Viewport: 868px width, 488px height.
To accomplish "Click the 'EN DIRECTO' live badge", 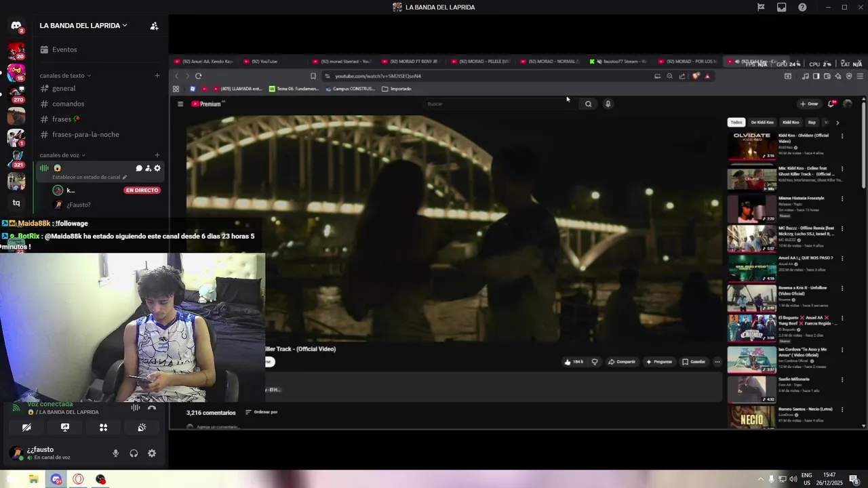I will 142,190.
